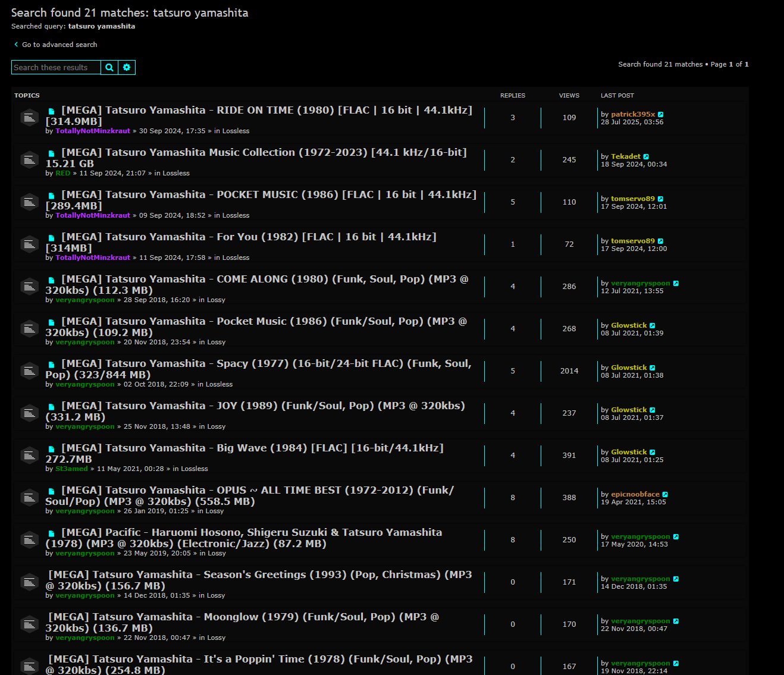784x675 pixels.
Task: Go to Glowstick's last post dated 01:25
Action: [653, 453]
